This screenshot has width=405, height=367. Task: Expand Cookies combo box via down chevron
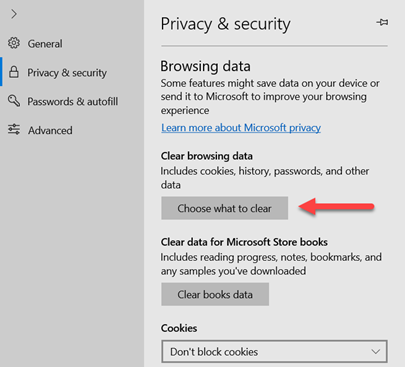[x=376, y=352]
